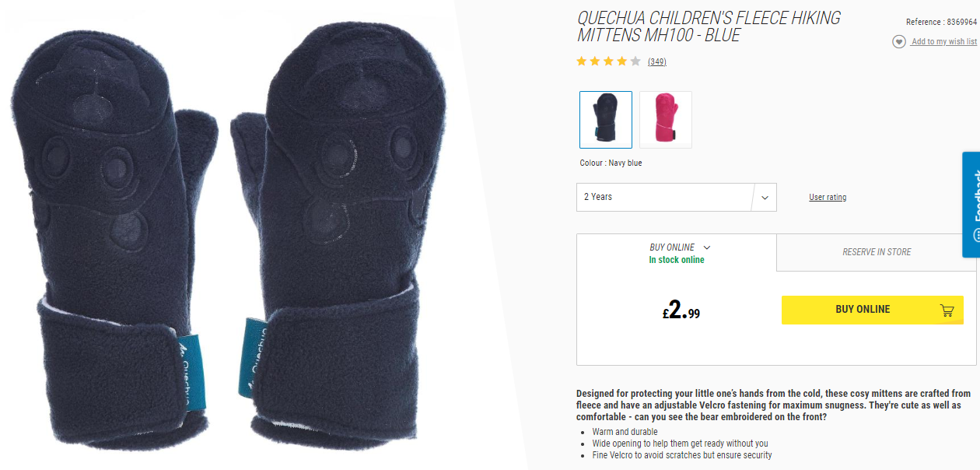Image resolution: width=980 pixels, height=470 pixels.
Task: Click the large mittens product image
Action: 230,235
